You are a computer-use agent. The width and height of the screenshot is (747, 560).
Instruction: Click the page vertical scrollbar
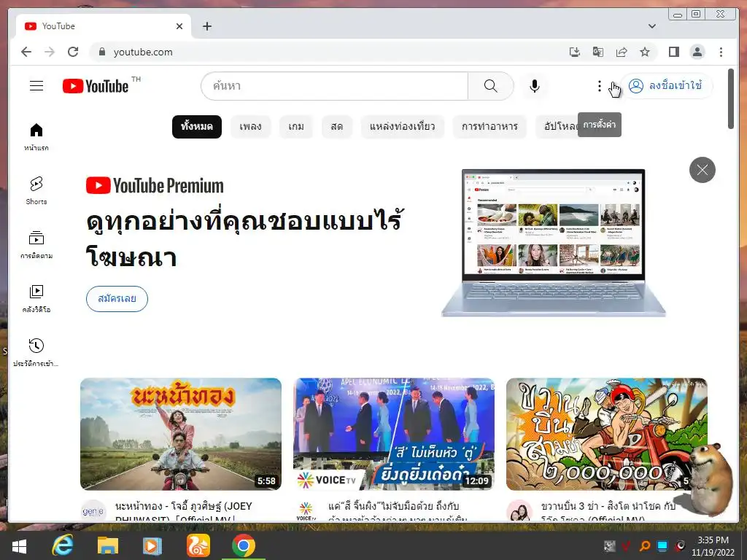(x=731, y=99)
